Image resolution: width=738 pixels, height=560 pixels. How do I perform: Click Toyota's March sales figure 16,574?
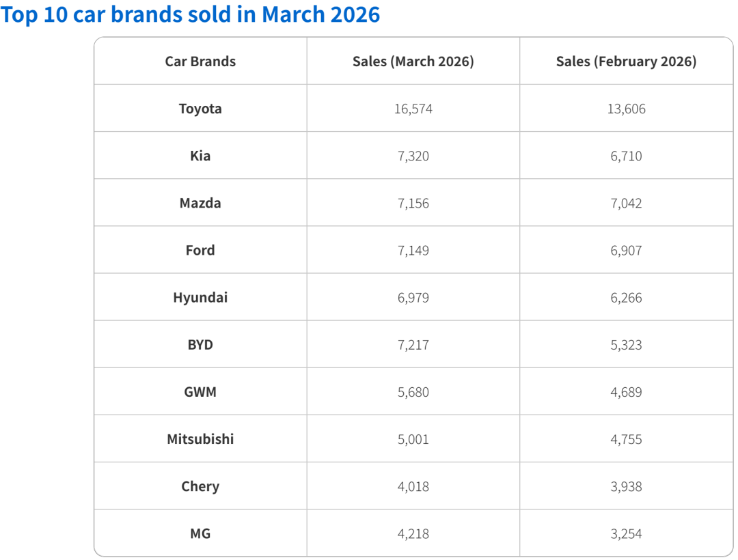pos(413,109)
